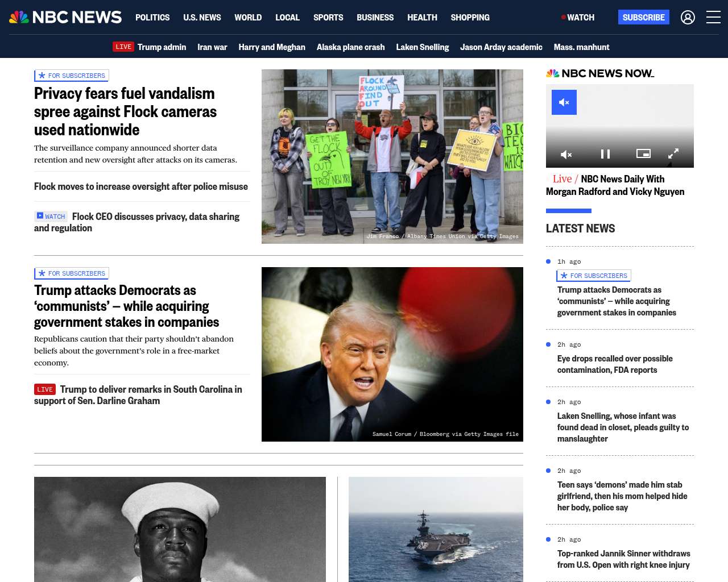Viewport: 728px width, 582px height.
Task: Open the aircraft carrier photo story
Action: click(x=436, y=529)
